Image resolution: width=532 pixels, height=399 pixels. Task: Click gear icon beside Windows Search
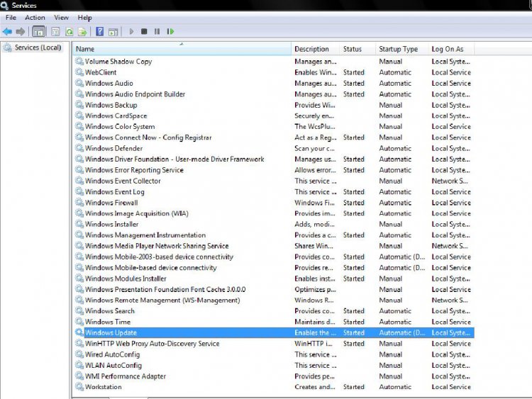(79, 310)
